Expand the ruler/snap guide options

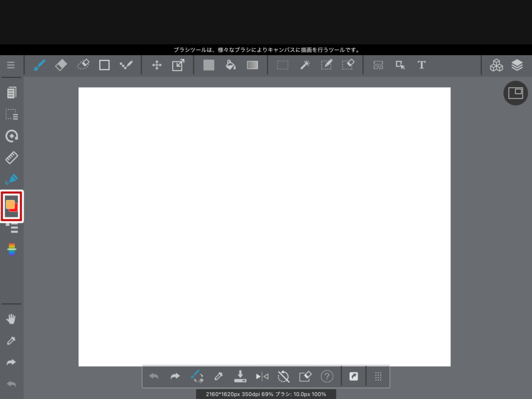pyautogui.click(x=11, y=157)
